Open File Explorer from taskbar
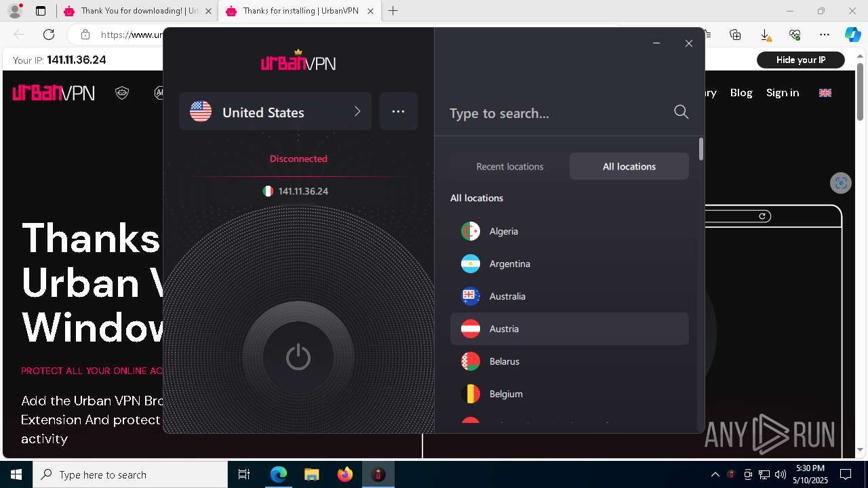The height and width of the screenshot is (488, 868). coord(311,474)
